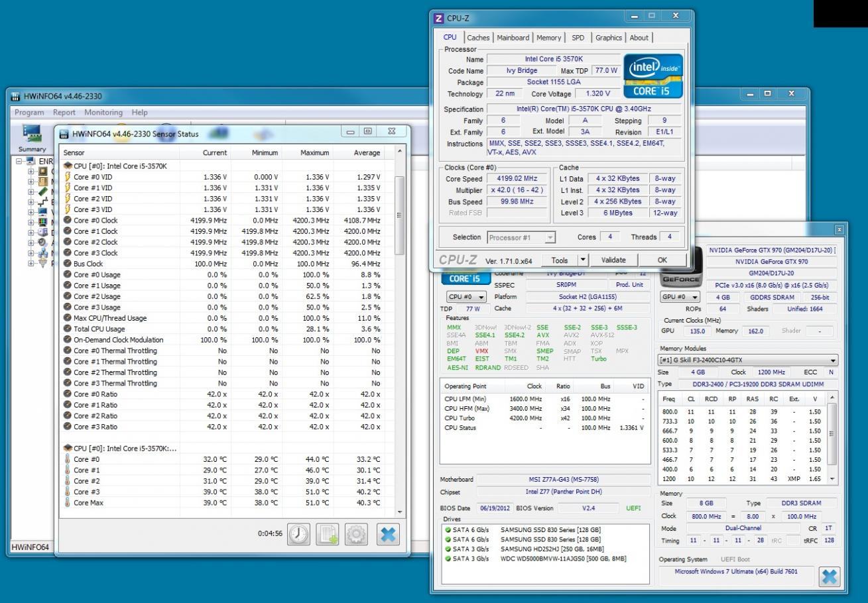Open the Monitoring menu in HWiNFO64
The width and height of the screenshot is (868, 603).
pyautogui.click(x=103, y=113)
